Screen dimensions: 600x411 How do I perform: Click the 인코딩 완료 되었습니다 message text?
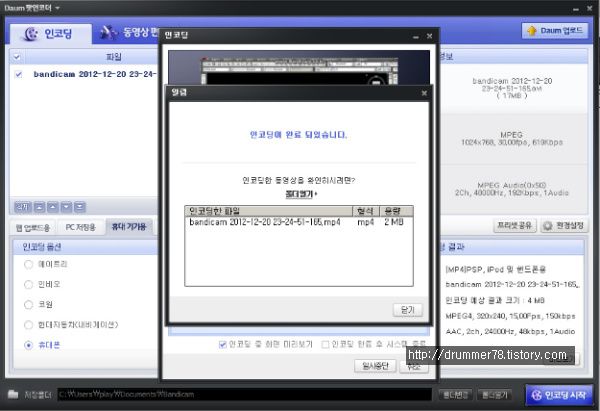298,135
